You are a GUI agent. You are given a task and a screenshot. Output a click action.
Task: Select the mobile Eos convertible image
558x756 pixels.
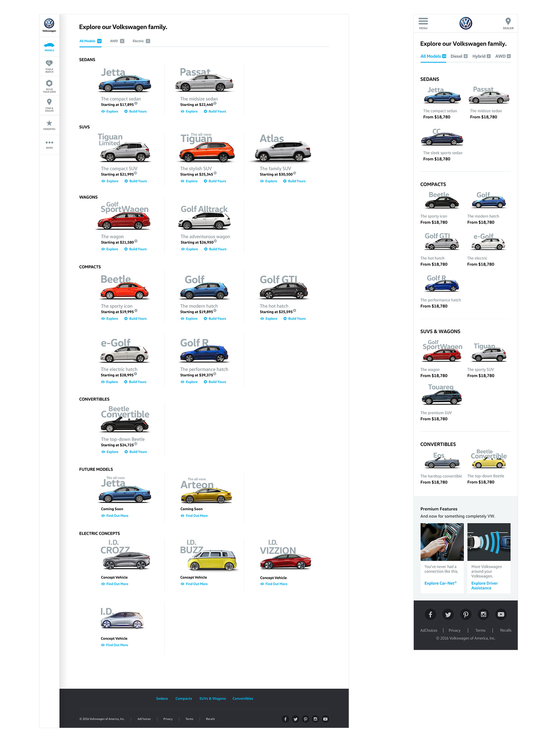point(442,463)
